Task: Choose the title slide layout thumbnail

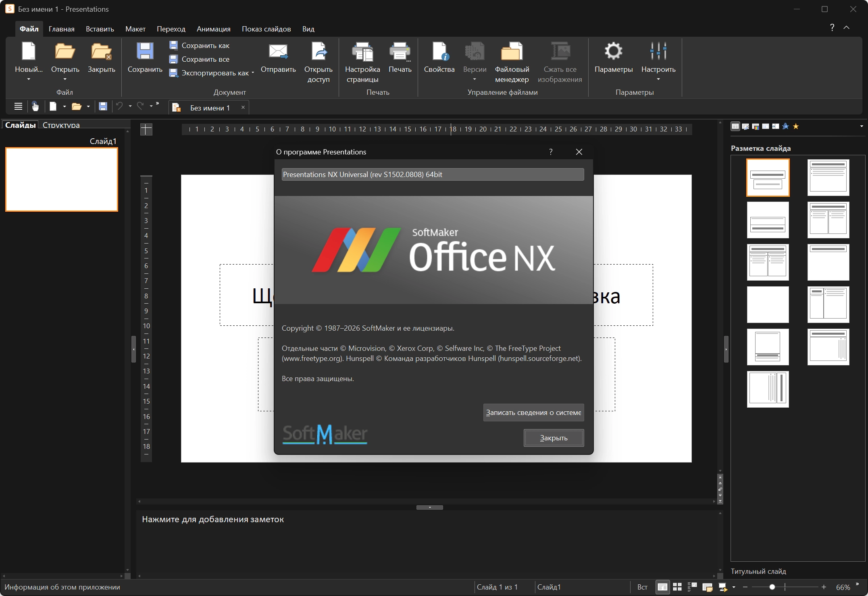Action: coord(768,177)
